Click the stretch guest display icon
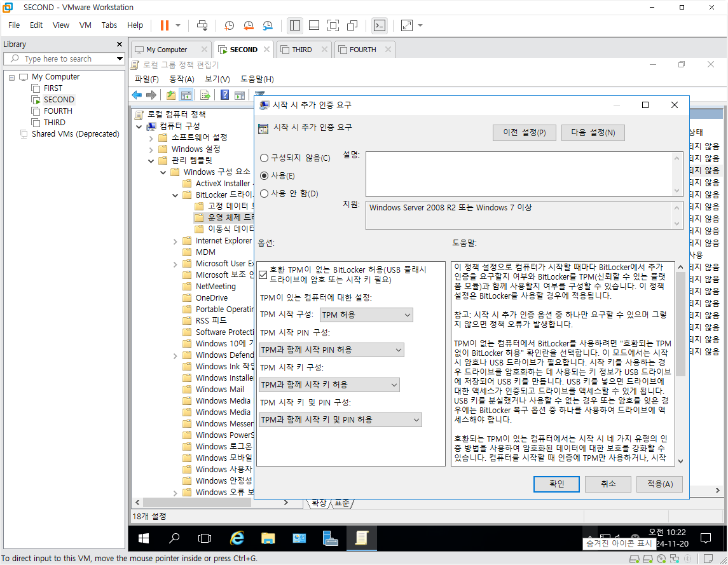 click(407, 25)
